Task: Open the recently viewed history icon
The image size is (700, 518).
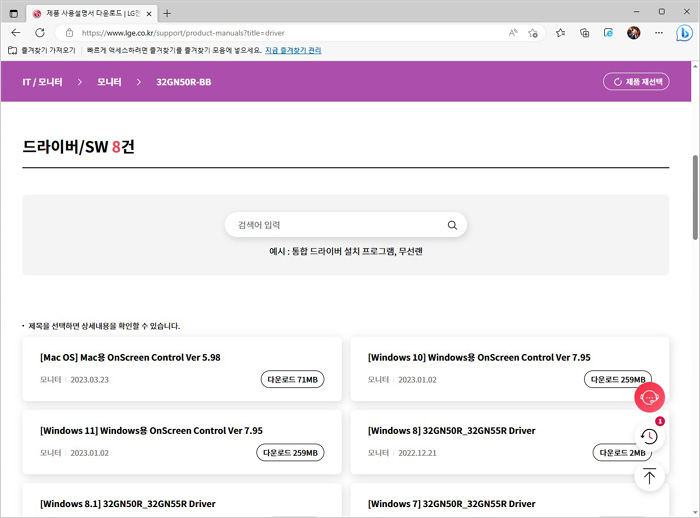Action: [x=650, y=436]
